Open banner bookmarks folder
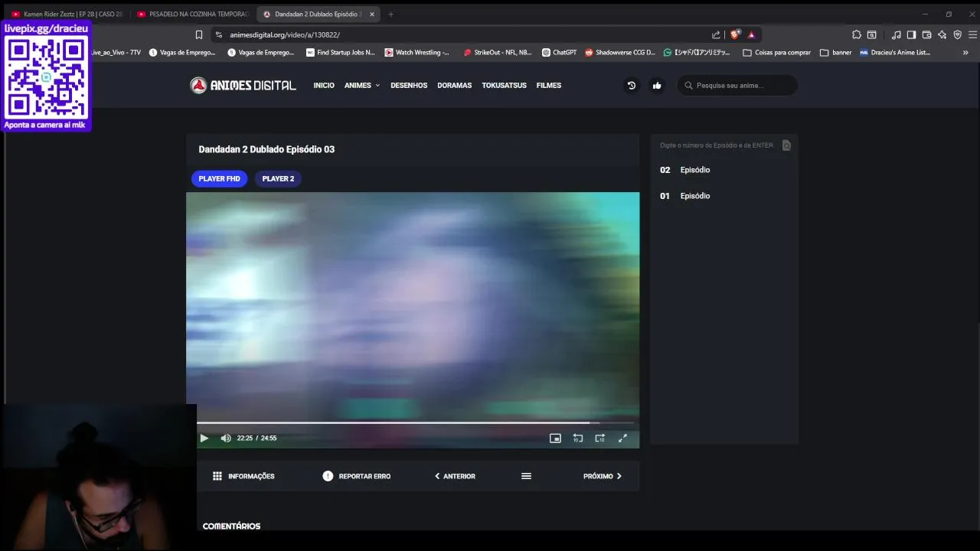 (835, 53)
